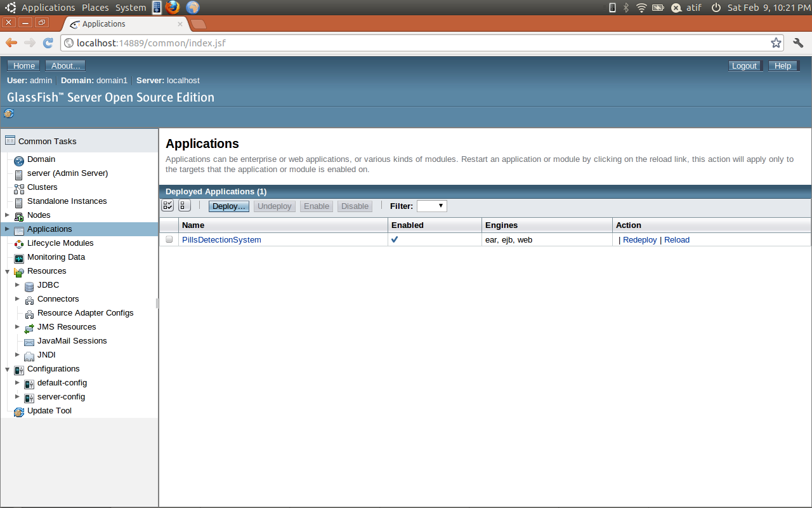Open the browser wrench menu

click(798, 43)
